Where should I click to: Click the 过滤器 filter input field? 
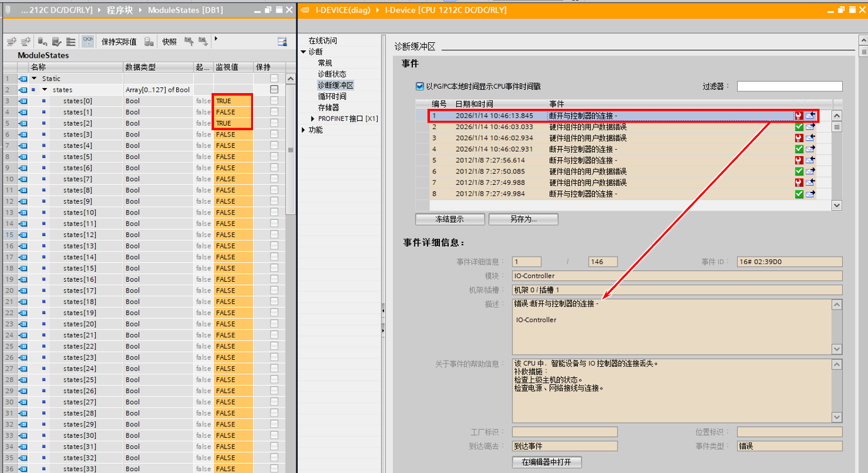789,86
